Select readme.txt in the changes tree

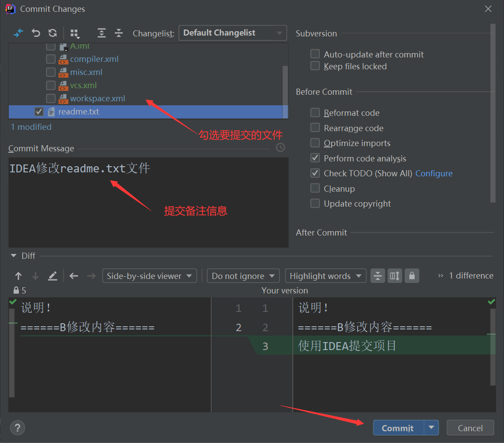pos(78,112)
